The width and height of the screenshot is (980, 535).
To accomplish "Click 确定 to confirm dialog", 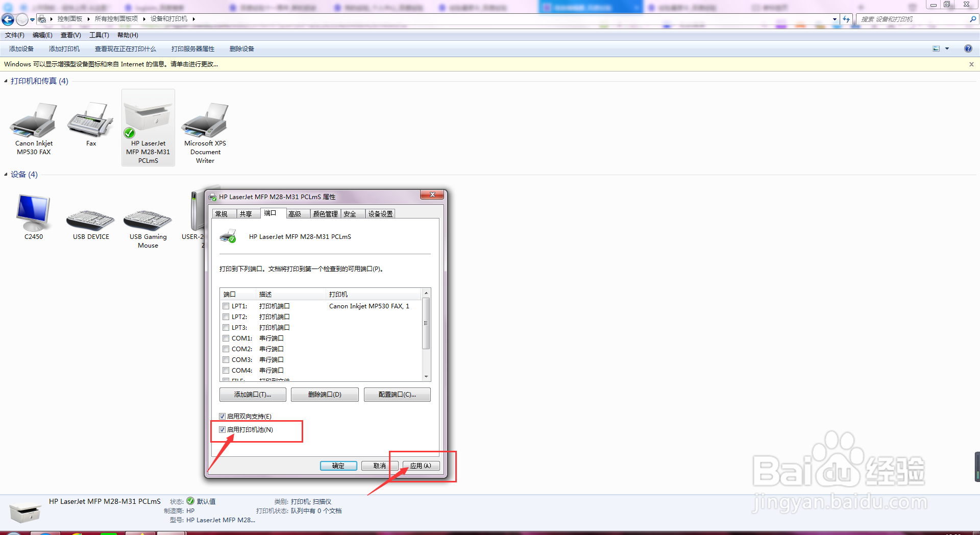I will pos(338,466).
